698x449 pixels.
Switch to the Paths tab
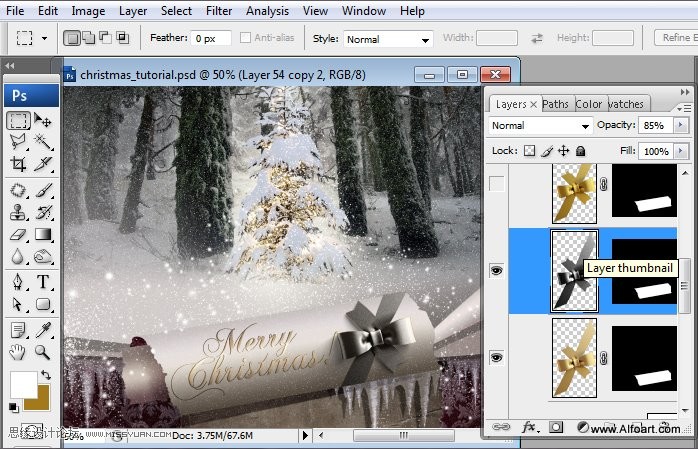pyautogui.click(x=556, y=104)
